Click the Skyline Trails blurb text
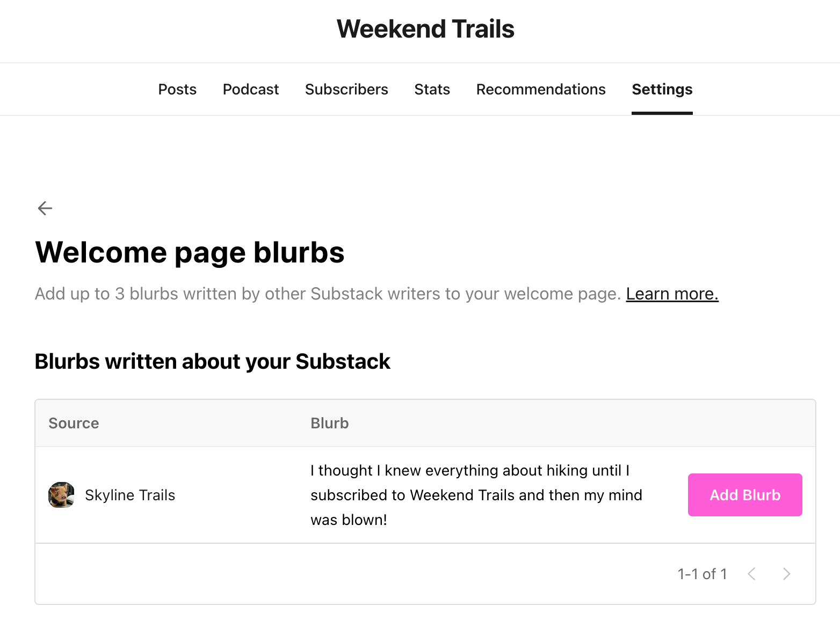This screenshot has width=840, height=628. point(476,495)
